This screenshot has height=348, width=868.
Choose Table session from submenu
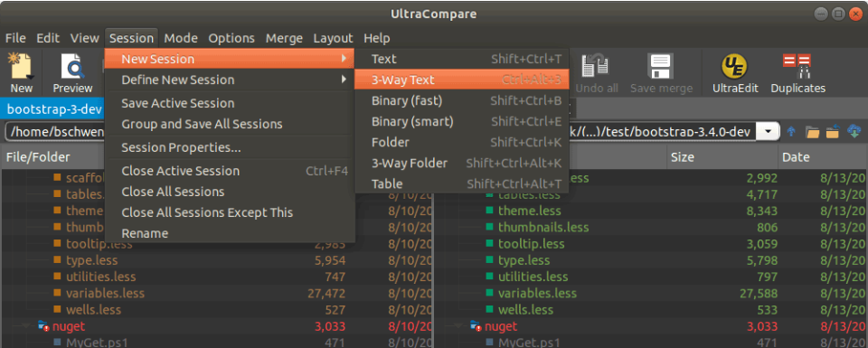coord(462,183)
